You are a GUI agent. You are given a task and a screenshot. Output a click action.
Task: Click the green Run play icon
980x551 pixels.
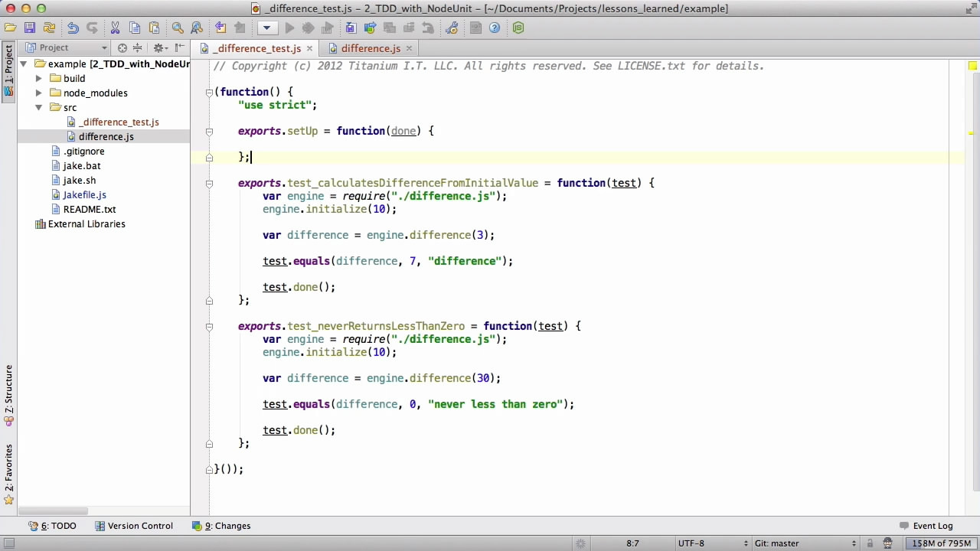[289, 28]
